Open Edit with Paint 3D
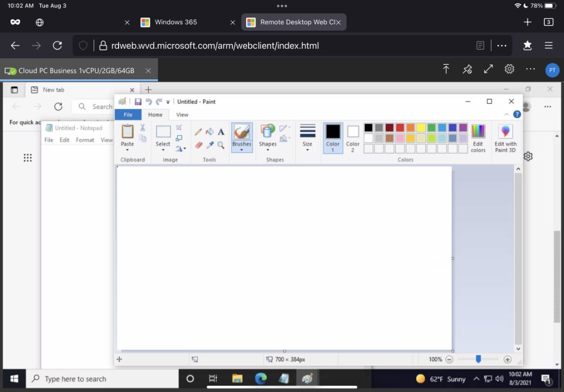 pyautogui.click(x=505, y=139)
